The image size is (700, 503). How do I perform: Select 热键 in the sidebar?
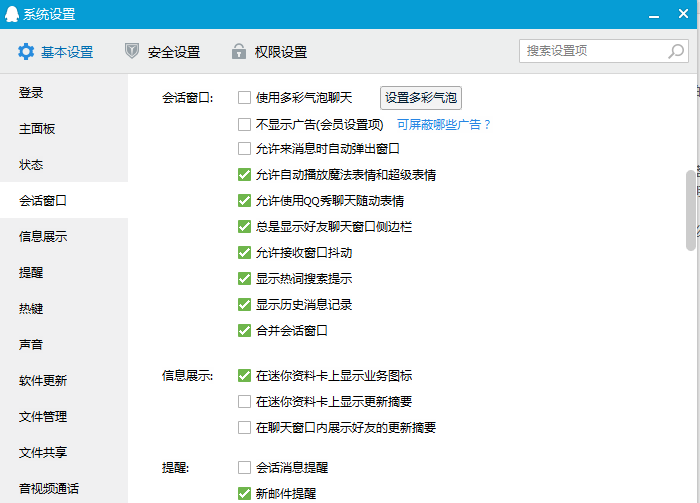[x=64, y=308]
